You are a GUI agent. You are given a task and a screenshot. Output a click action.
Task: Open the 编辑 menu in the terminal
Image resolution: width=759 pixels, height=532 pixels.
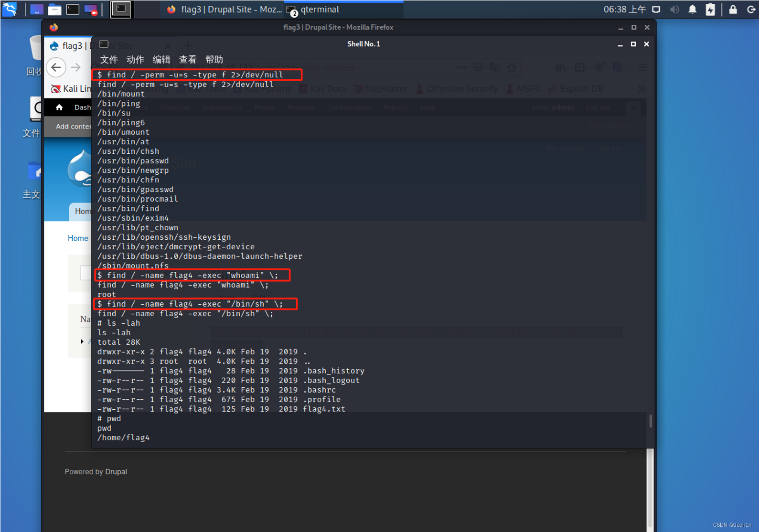click(x=161, y=60)
